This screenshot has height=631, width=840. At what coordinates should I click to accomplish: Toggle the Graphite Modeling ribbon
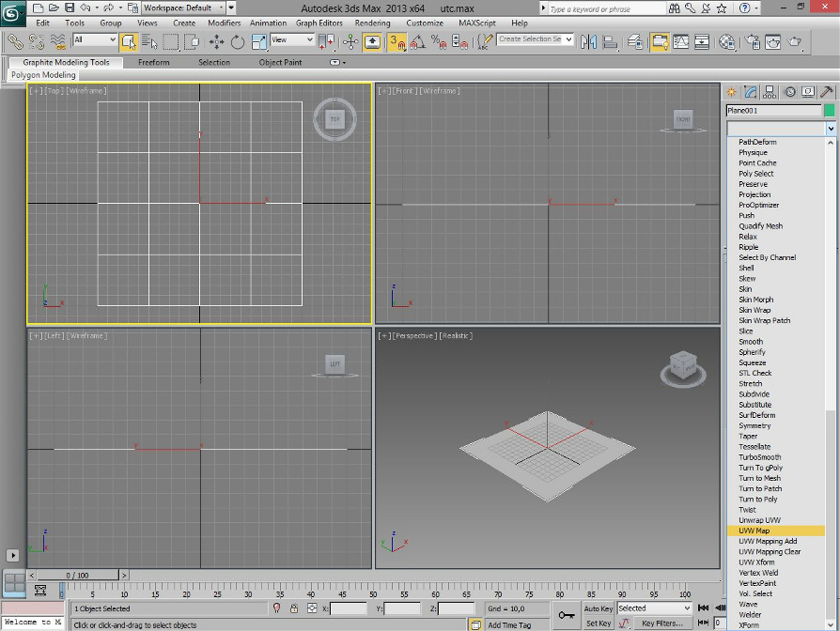[x=660, y=41]
